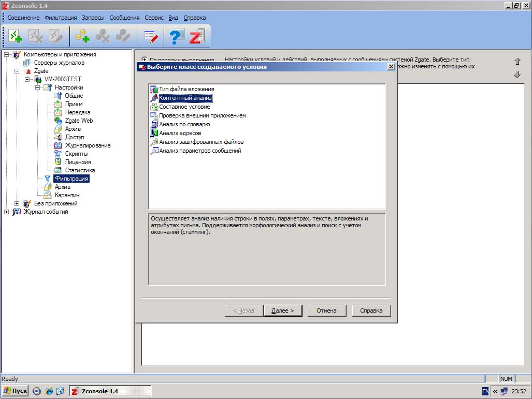Click the Фильтрация funnel icon in tree
This screenshot has height=399, width=532.
(x=48, y=179)
